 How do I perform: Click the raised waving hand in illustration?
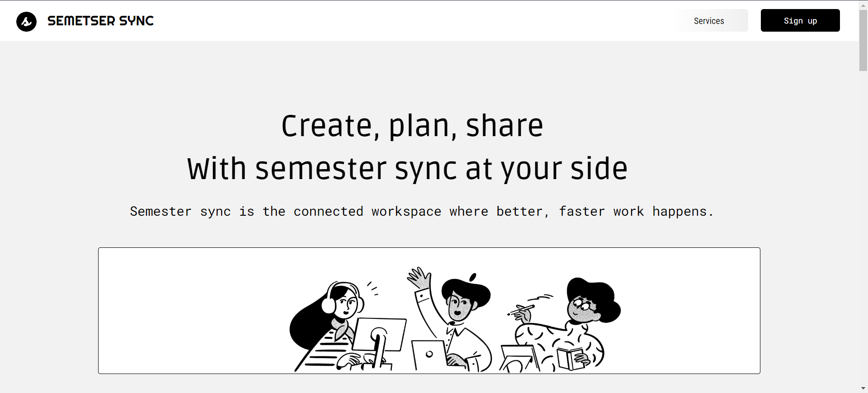pos(420,277)
